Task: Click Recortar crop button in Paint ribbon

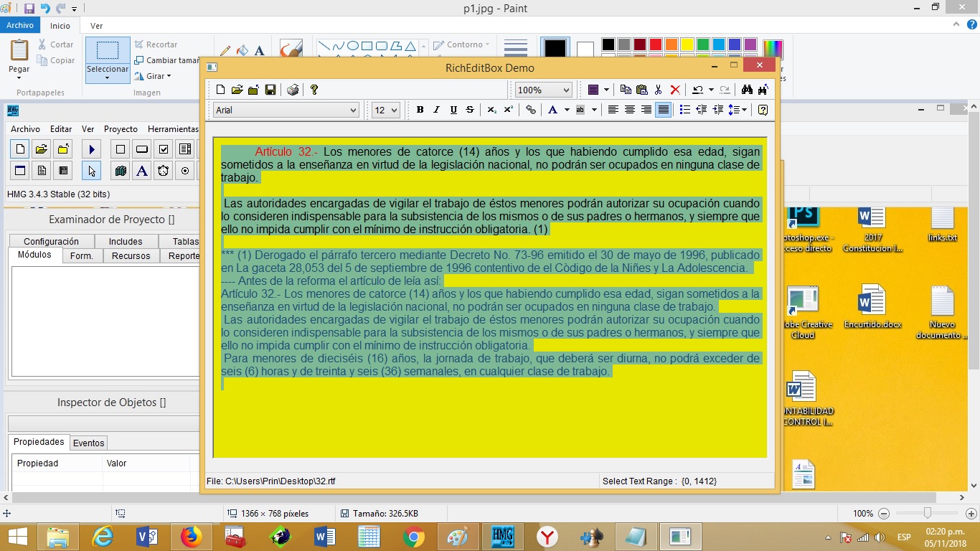Action: click(x=156, y=44)
